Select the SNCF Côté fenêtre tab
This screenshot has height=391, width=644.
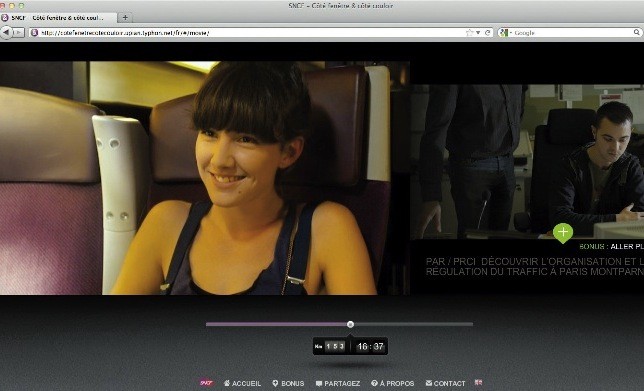pyautogui.click(x=58, y=18)
